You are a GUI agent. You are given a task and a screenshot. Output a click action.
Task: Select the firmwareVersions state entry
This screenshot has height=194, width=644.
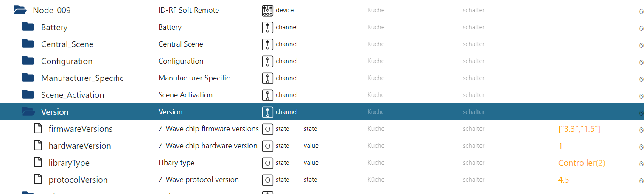click(x=80, y=129)
